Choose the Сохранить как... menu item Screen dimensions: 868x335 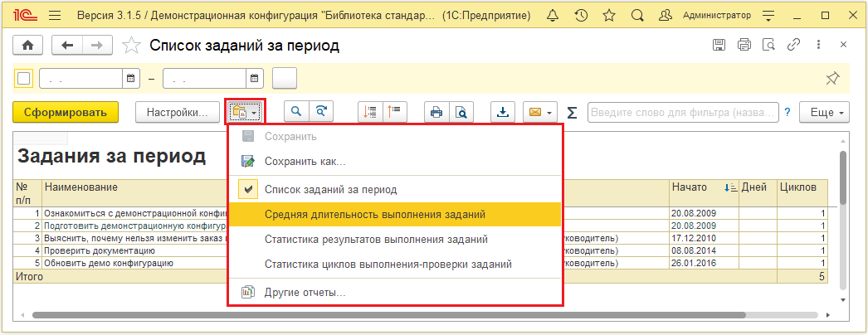pyautogui.click(x=395, y=162)
